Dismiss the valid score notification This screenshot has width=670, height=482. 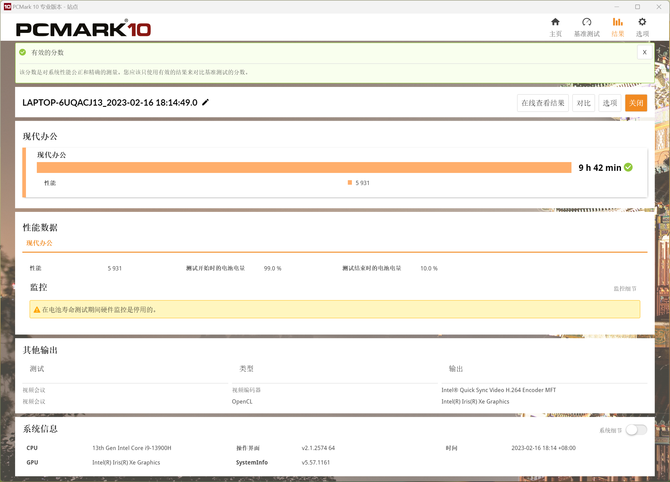coord(644,52)
